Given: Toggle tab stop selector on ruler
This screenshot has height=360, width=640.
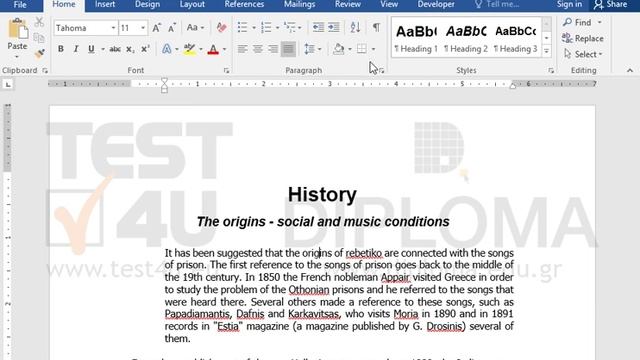Looking at the screenshot, I should pos(8,84).
